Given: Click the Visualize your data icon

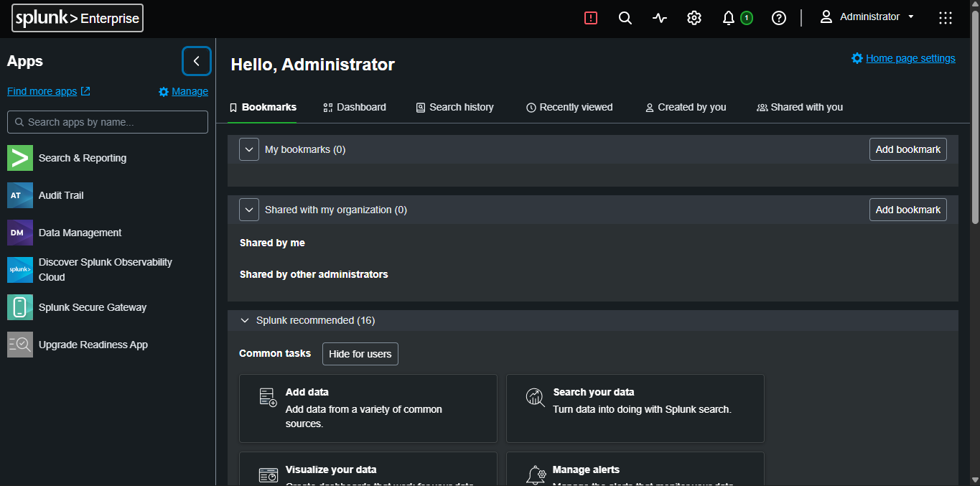Looking at the screenshot, I should tap(268, 475).
